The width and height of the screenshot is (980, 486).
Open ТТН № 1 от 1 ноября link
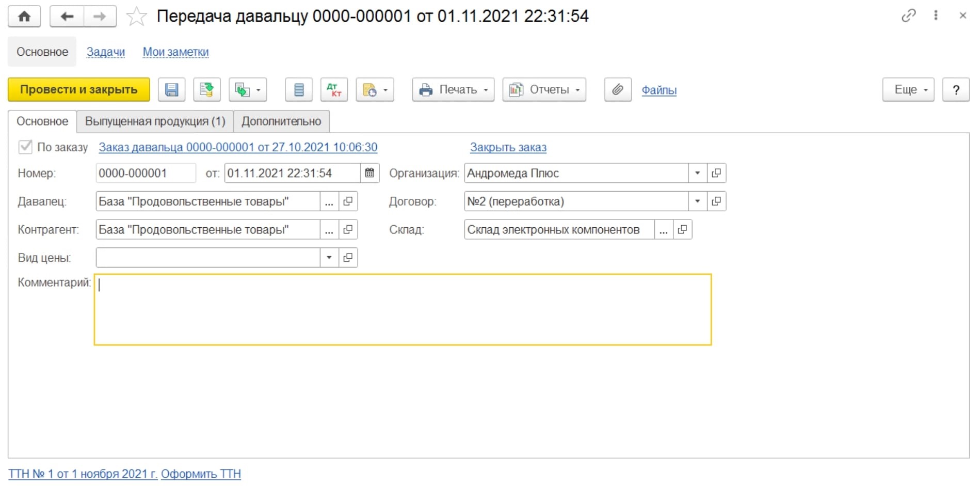click(83, 474)
